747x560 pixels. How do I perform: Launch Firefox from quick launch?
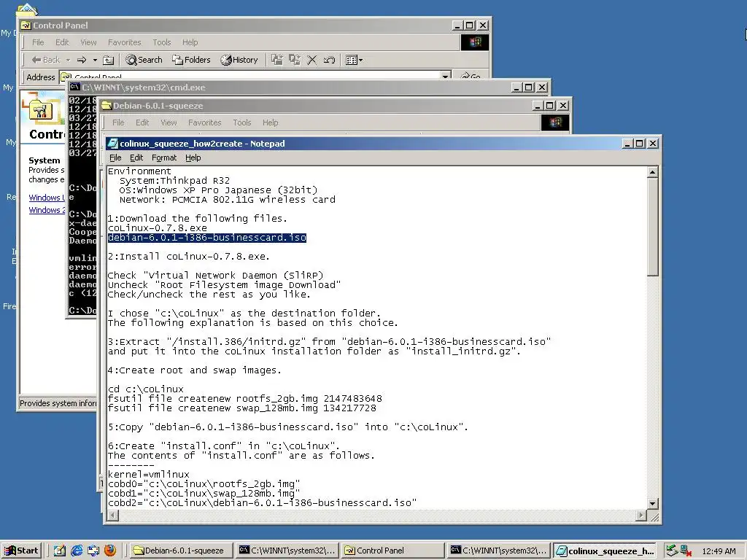point(110,551)
